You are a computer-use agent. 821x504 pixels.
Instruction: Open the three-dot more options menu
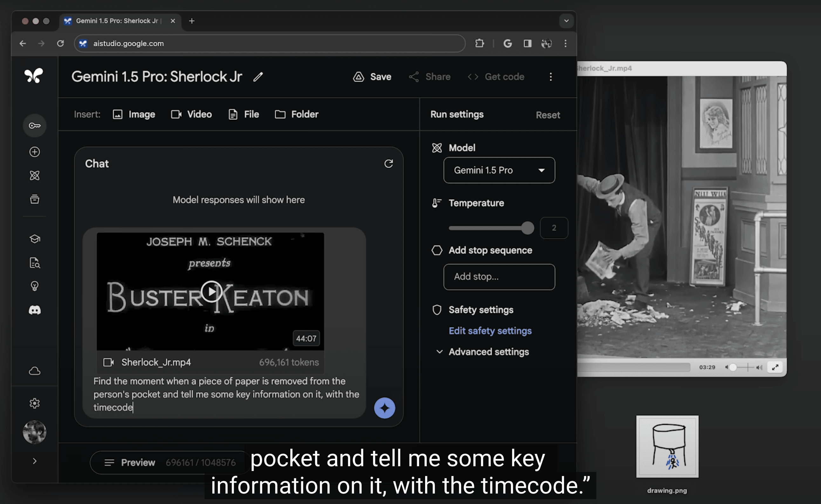[x=550, y=77]
